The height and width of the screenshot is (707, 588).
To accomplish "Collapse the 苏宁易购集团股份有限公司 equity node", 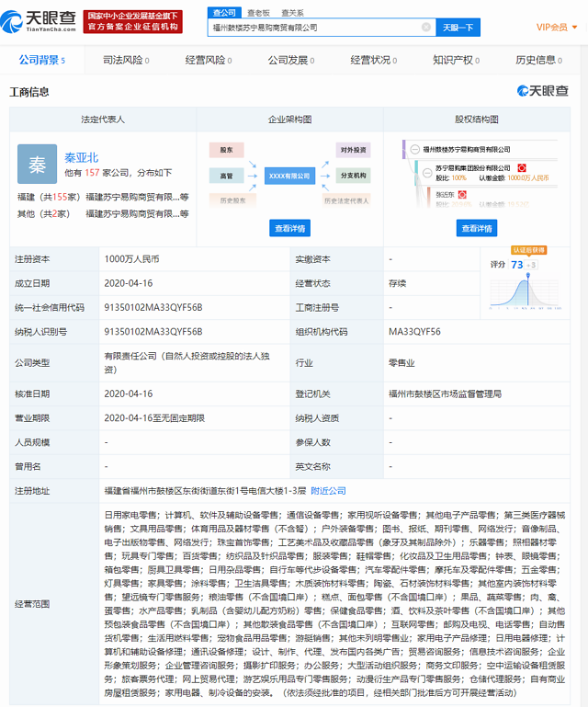I will pos(427,172).
